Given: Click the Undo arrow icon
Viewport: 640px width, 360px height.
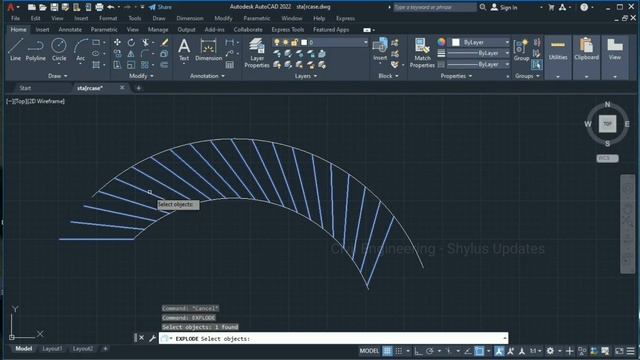Looking at the screenshot, I should click(111, 7).
